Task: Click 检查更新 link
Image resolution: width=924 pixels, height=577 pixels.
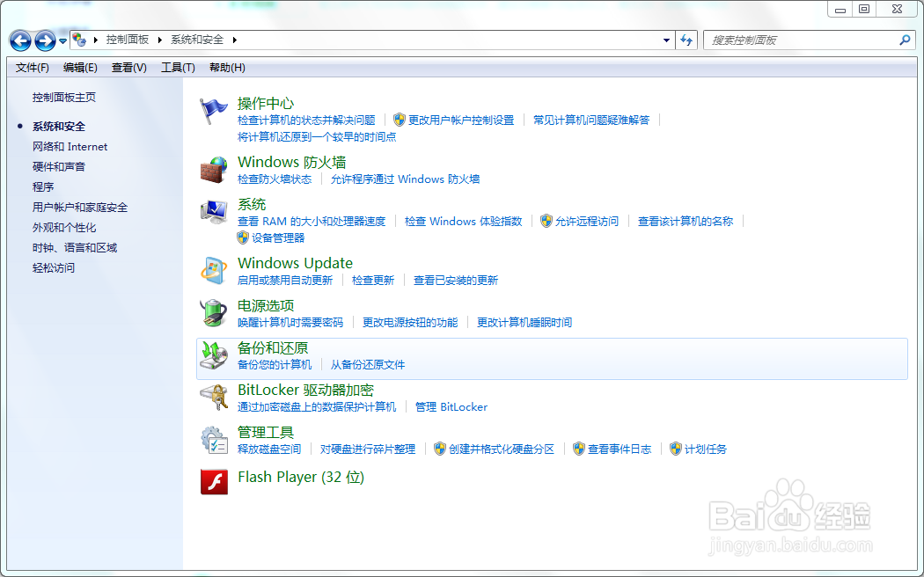Action: point(372,281)
